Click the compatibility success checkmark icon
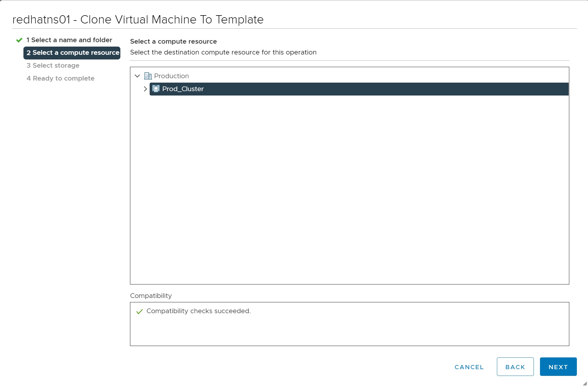Screen dimensions: 588x387 139,311
